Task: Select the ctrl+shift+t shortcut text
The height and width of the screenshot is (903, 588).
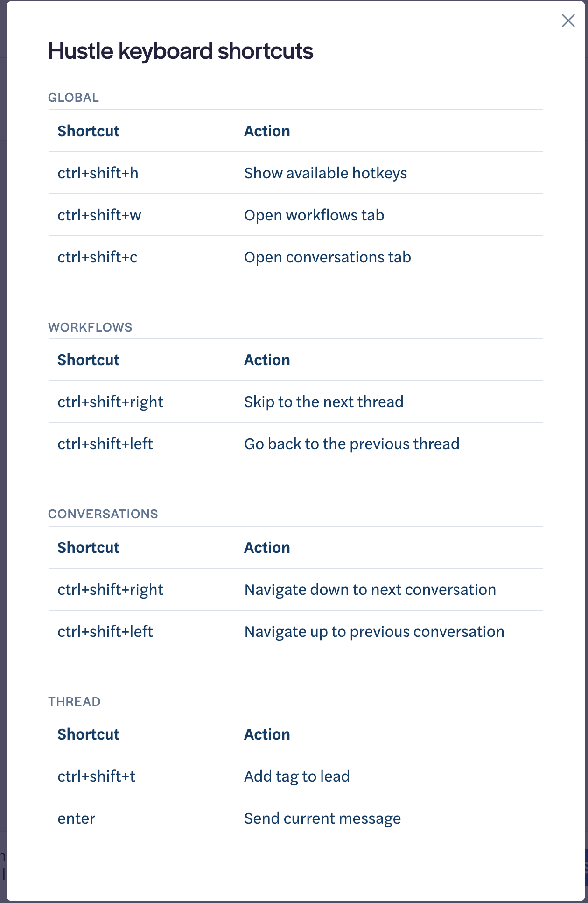Action: pyautogui.click(x=96, y=776)
